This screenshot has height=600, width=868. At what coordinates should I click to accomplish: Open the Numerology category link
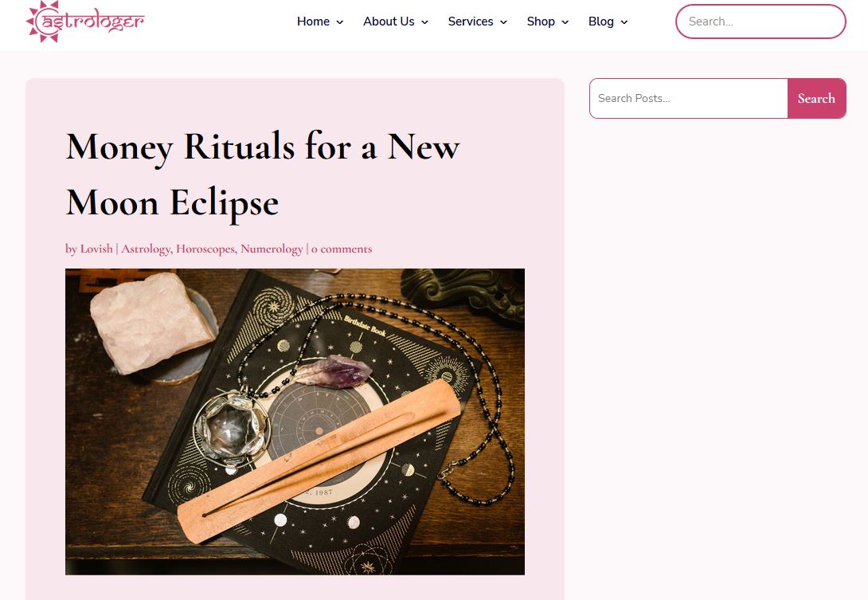[x=272, y=249]
